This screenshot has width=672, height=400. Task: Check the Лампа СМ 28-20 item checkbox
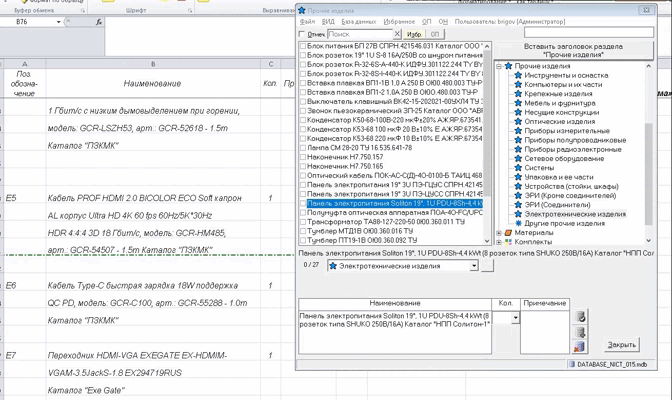303,146
